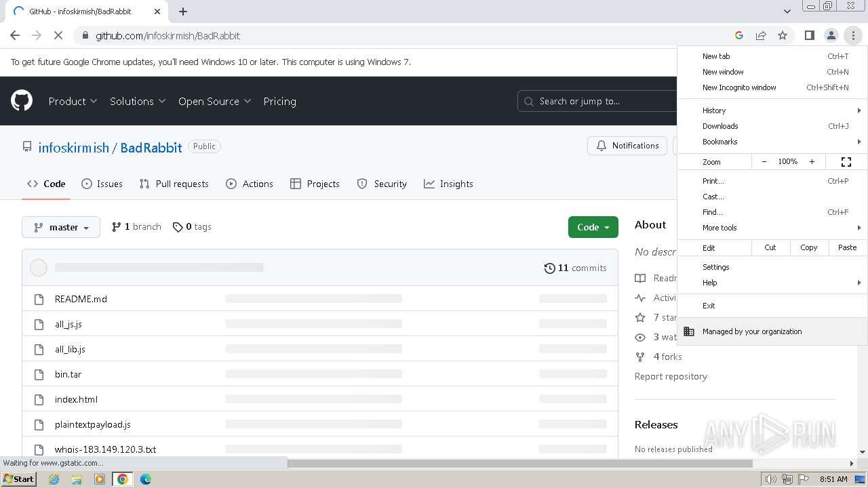The height and width of the screenshot is (488, 868).
Task: Click the Report repository link
Action: [671, 376]
